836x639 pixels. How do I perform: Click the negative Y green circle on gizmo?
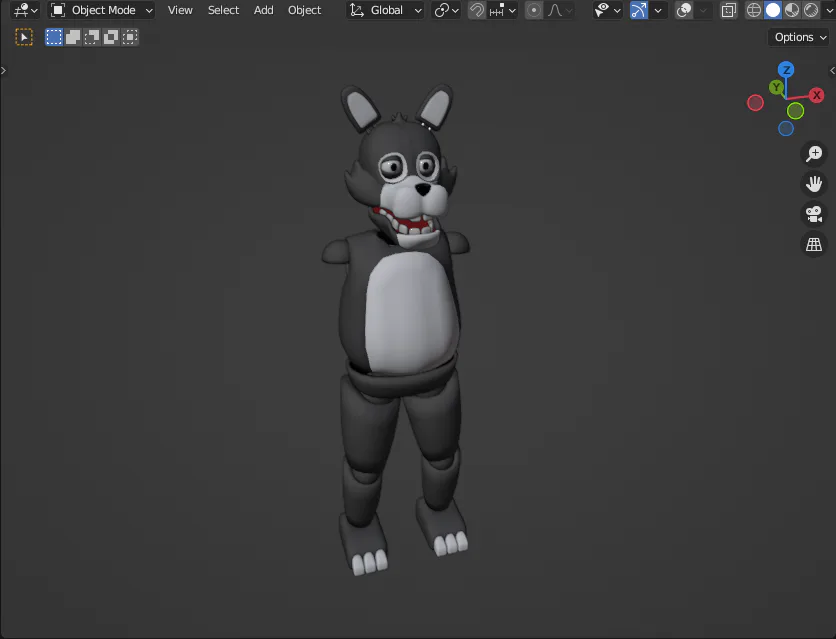point(795,111)
